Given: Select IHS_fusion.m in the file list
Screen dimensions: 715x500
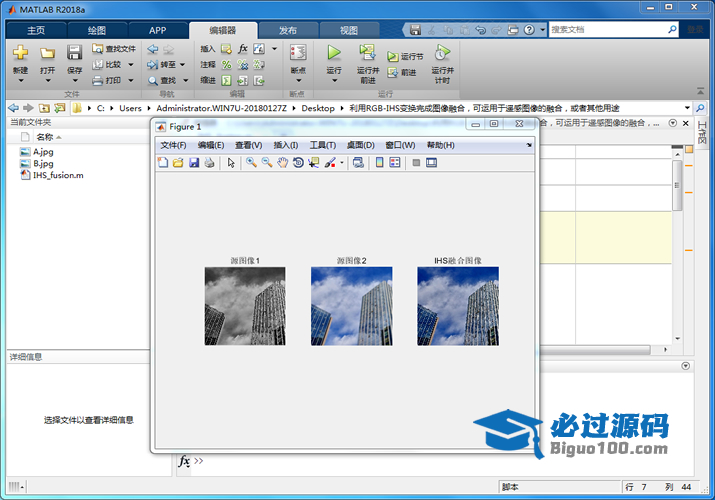Looking at the screenshot, I should [57, 174].
